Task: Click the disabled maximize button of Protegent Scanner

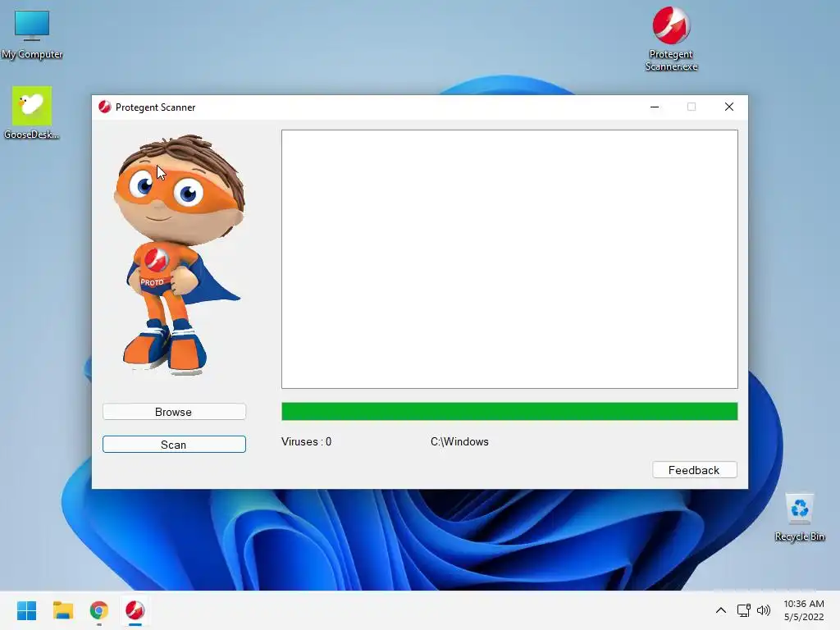Action: 692,107
